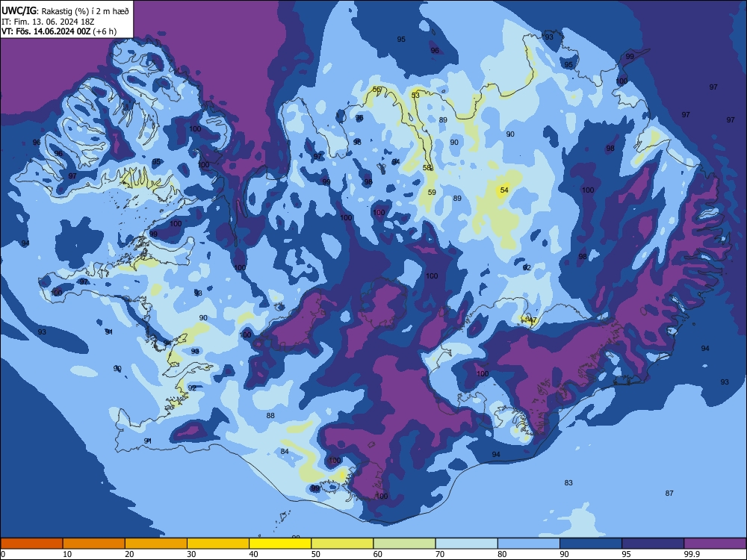The image size is (747, 560).
Task: Click the '83' value over the southeast sea
Action: pyautogui.click(x=568, y=483)
